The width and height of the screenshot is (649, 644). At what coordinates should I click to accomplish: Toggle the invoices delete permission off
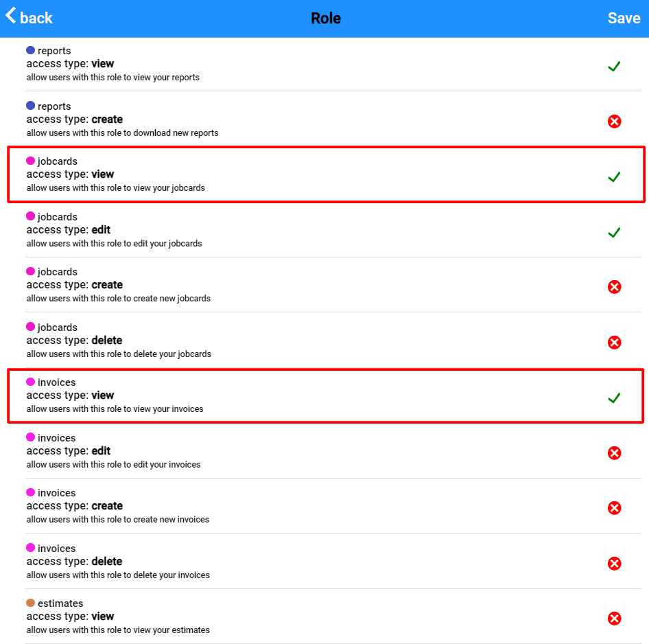coord(614,564)
